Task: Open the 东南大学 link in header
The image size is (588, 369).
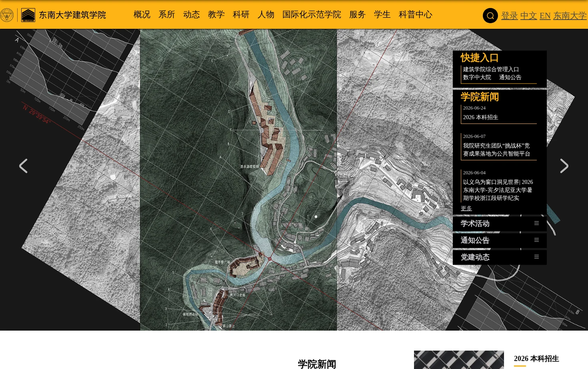Action: coord(570,16)
